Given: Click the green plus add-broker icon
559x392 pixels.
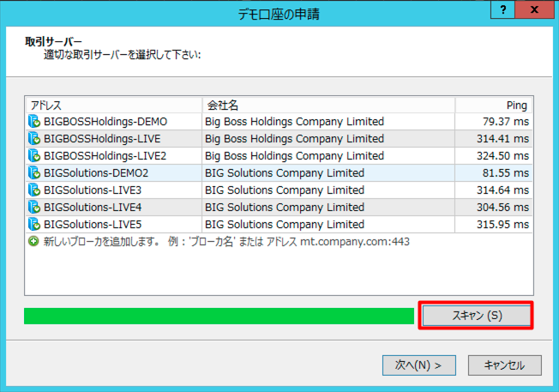Looking at the screenshot, I should [33, 242].
